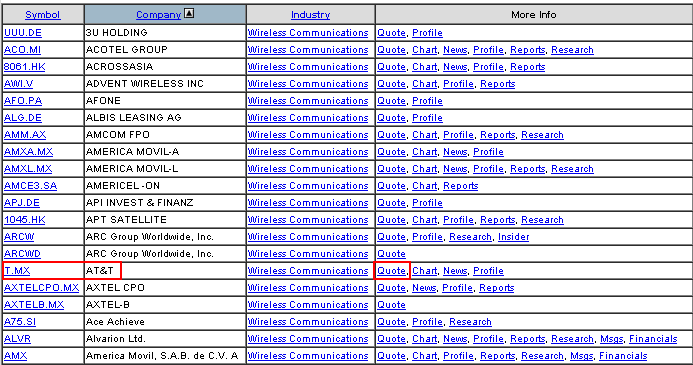Open the ACO.MI symbol link
This screenshot has height=365, width=693.
coord(22,50)
